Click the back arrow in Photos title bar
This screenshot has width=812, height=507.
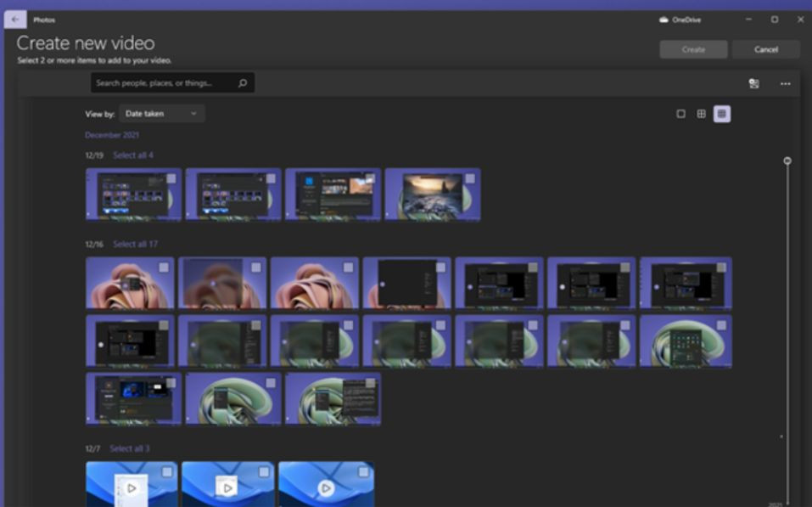pos(14,20)
